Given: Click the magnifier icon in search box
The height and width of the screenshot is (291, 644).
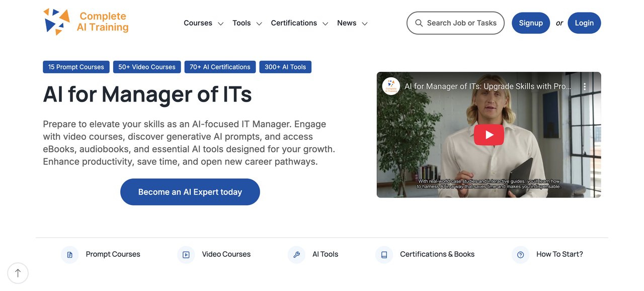Looking at the screenshot, I should coord(419,23).
